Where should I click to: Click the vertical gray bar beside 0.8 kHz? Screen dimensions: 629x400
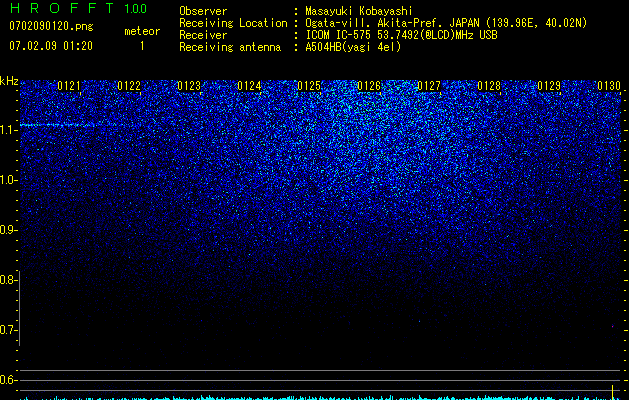click(x=19, y=308)
